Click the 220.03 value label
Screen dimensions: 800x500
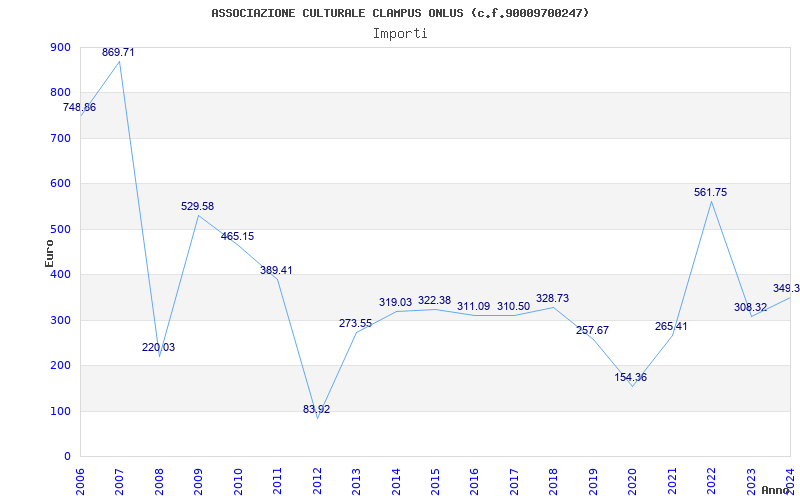[x=158, y=347]
